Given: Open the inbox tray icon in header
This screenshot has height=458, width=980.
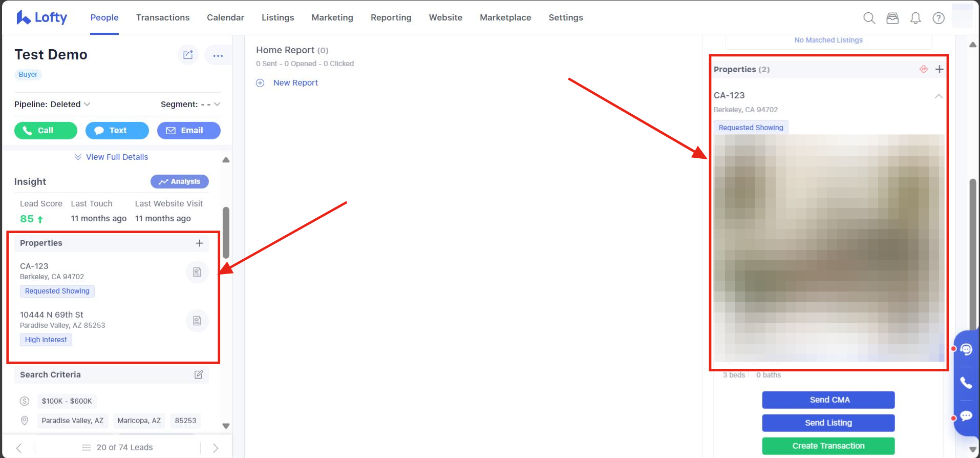Looking at the screenshot, I should (x=892, y=18).
